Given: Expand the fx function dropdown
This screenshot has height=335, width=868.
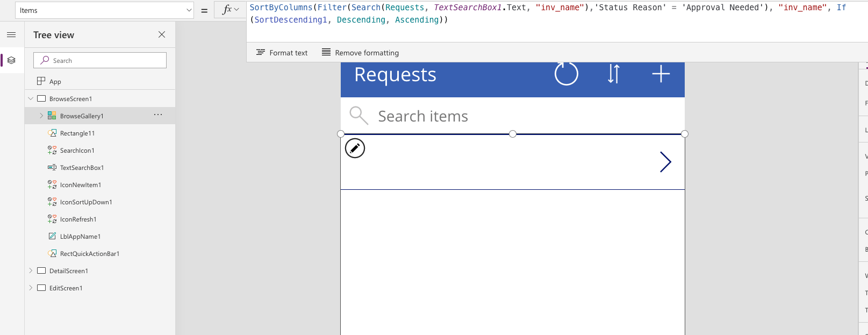Looking at the screenshot, I should [x=231, y=10].
